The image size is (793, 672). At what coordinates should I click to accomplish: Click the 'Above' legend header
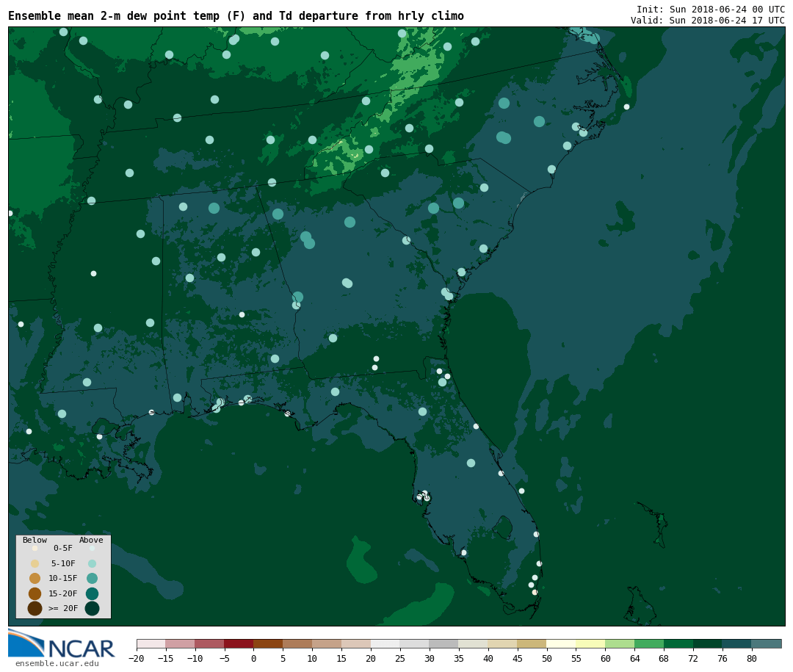coord(91,540)
